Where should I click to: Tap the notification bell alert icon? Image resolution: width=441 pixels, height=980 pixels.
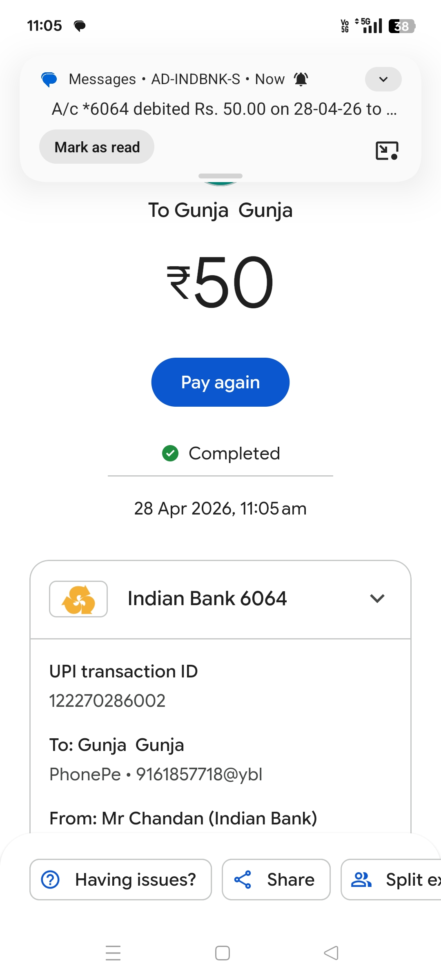tap(301, 79)
